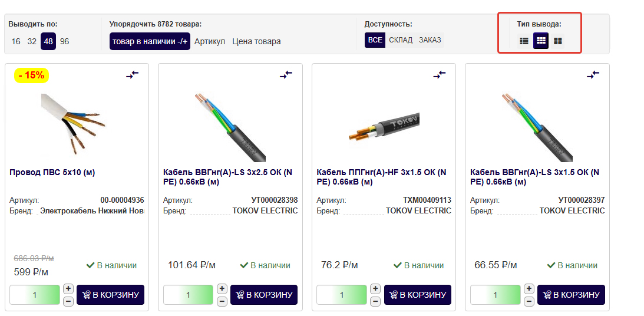Screen dimensions: 644x316
Task: Click compare icon on ВВГнг(А)-LS 3х2.5 card
Action: 286,74
